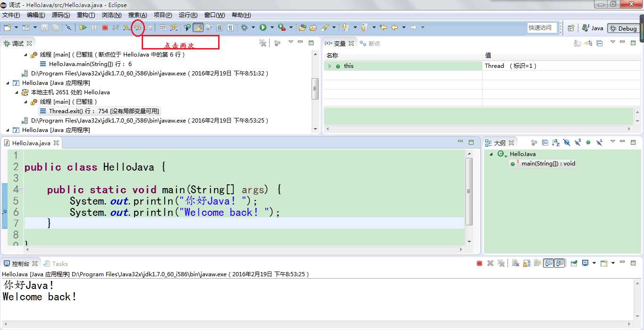
Task: Click Collapse All icon in outline panel
Action: point(545,142)
